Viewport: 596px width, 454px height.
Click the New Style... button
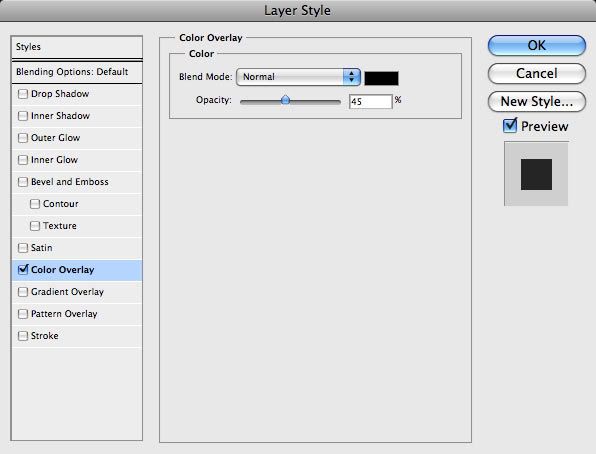click(x=537, y=102)
